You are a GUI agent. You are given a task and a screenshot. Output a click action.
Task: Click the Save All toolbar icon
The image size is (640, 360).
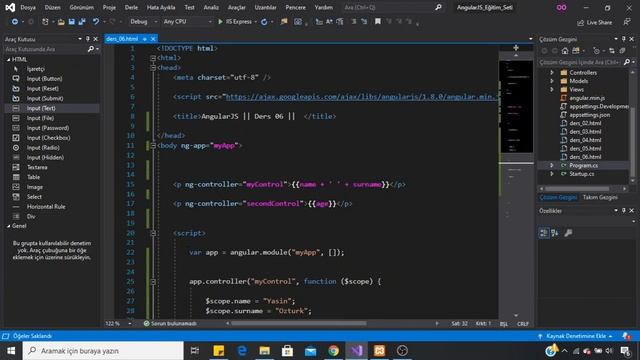(82, 22)
